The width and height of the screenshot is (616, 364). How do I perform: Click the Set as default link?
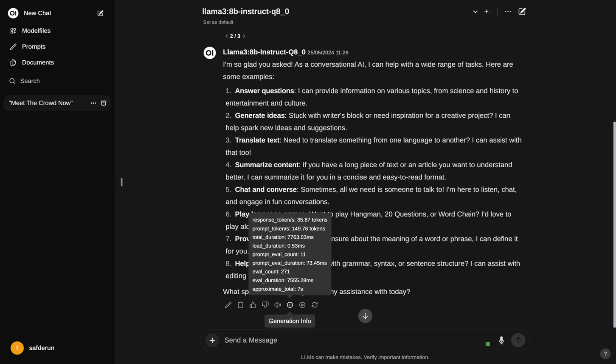click(x=218, y=22)
